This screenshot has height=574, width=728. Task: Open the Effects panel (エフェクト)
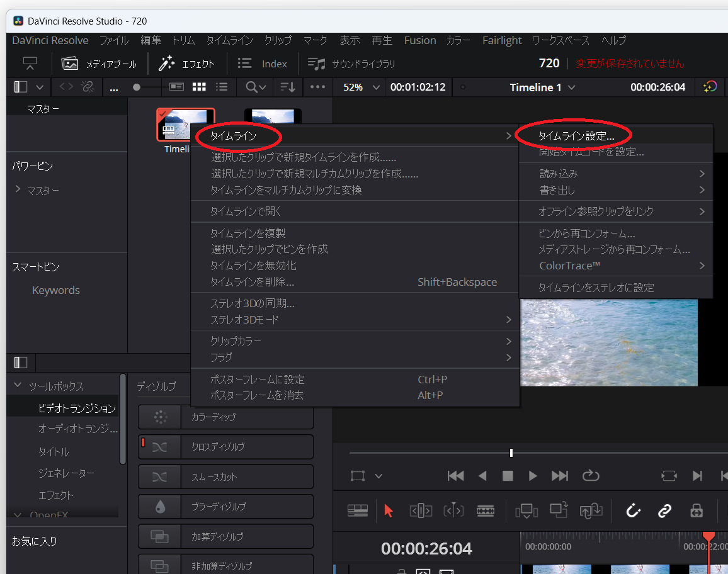coord(186,64)
